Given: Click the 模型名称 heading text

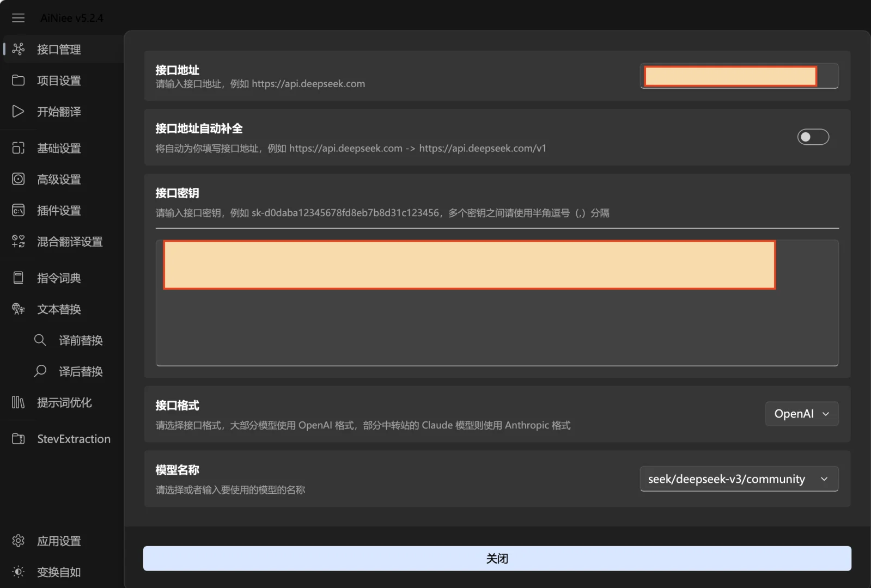Looking at the screenshot, I should point(177,469).
